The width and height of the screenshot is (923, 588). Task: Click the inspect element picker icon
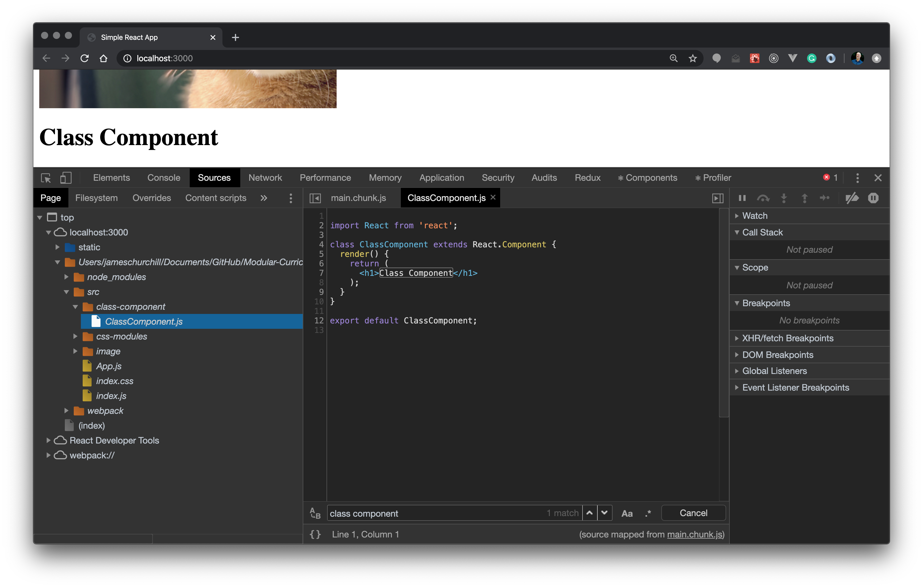pos(45,178)
